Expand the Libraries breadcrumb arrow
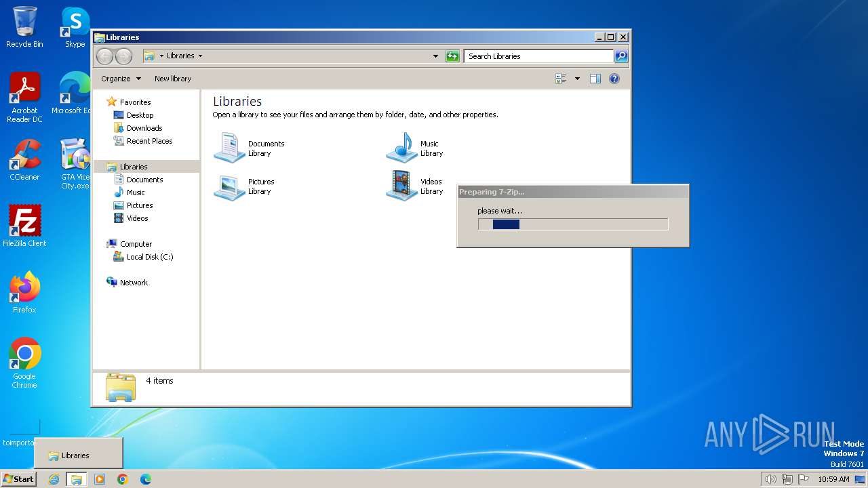 pos(200,56)
